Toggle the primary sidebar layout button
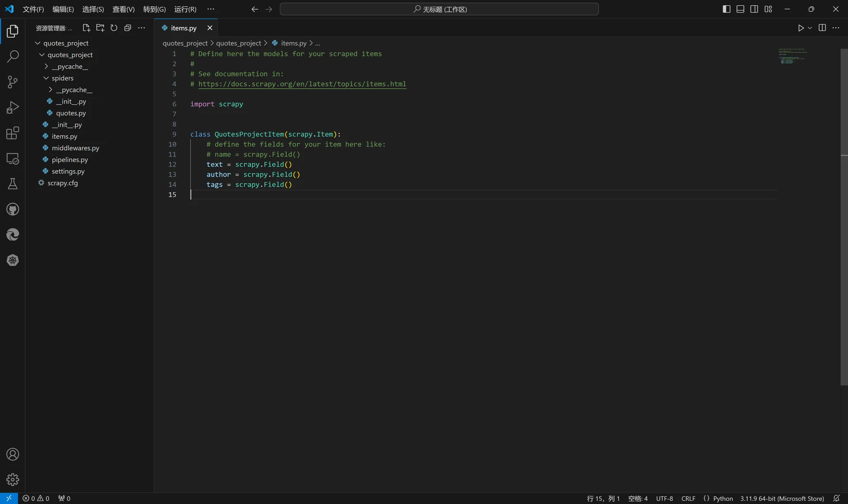 pyautogui.click(x=727, y=9)
